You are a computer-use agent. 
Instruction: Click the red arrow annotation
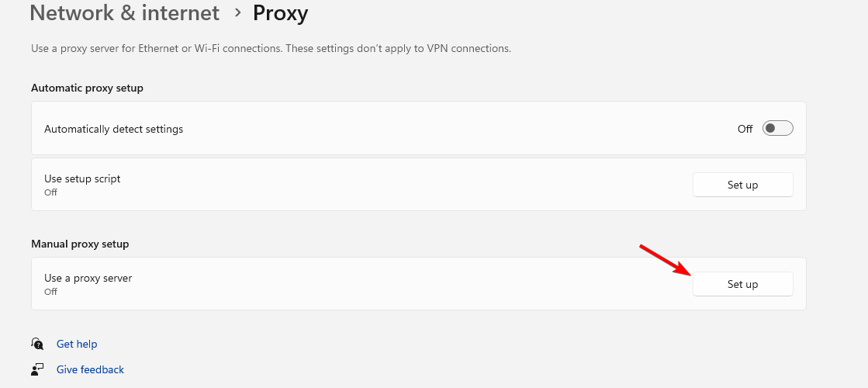click(x=666, y=259)
